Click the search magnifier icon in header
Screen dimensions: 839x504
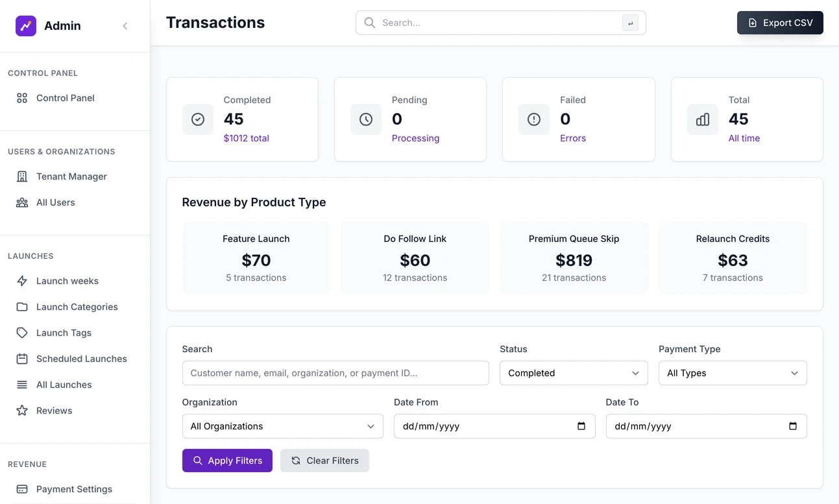[370, 23]
